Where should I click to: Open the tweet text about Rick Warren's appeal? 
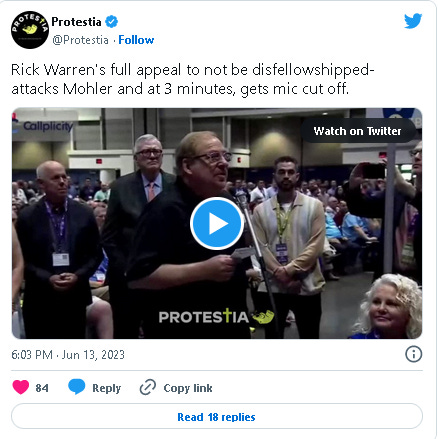tap(193, 79)
